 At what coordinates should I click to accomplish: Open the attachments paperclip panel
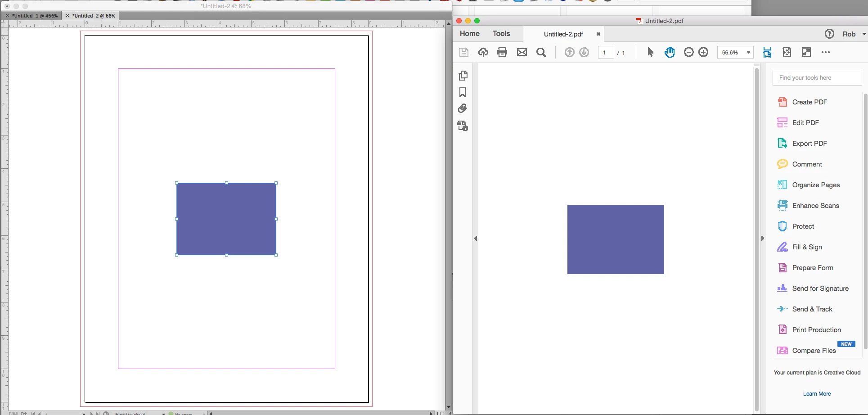[463, 108]
